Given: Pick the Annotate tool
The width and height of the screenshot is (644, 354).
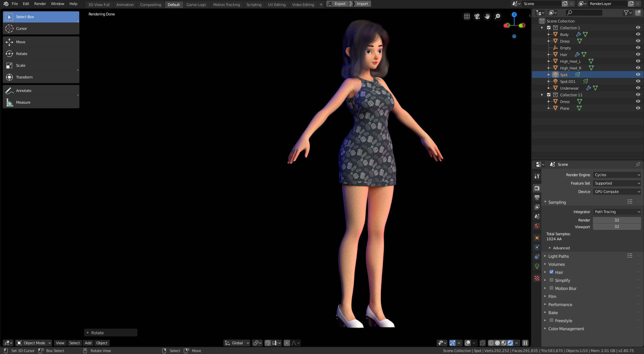Looking at the screenshot, I should coord(41,91).
